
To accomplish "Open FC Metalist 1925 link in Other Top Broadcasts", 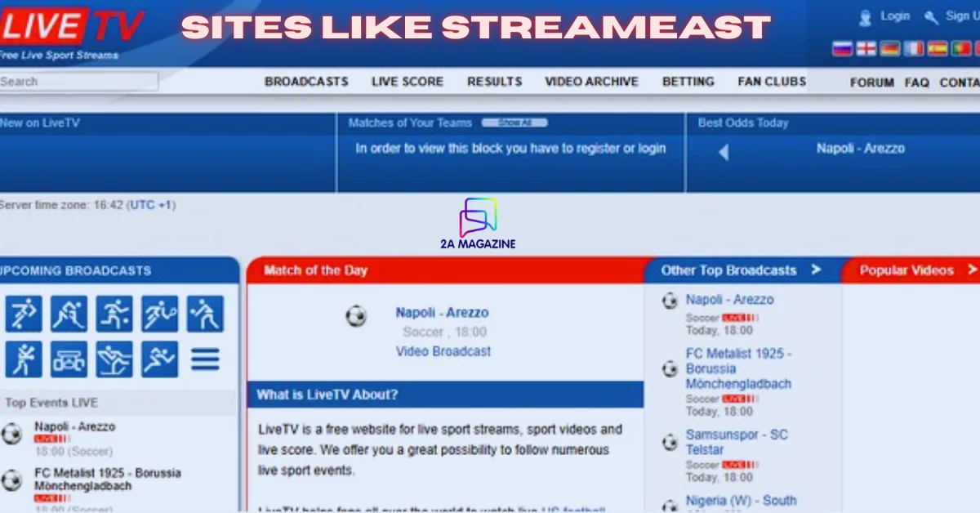I will point(738,368).
